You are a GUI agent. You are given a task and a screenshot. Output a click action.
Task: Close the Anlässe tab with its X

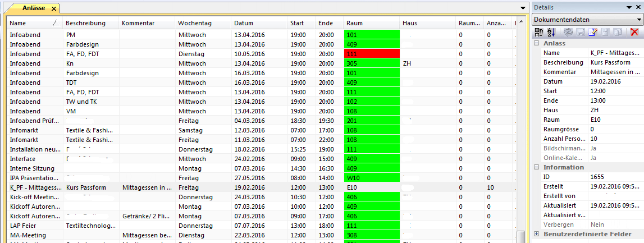[x=54, y=8]
